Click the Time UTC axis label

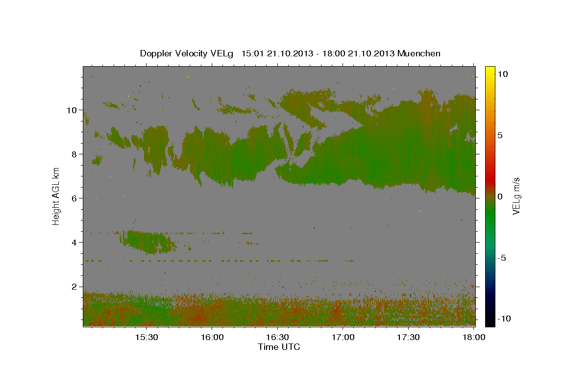[279, 347]
